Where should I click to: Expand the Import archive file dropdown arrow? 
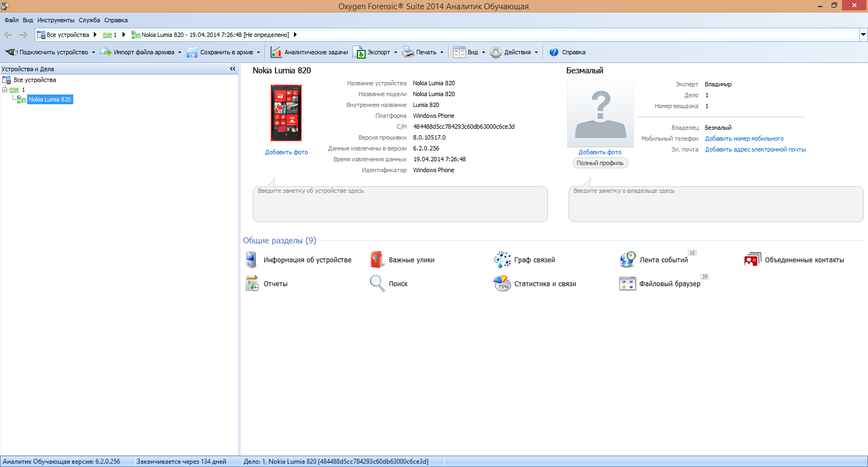[x=180, y=53]
